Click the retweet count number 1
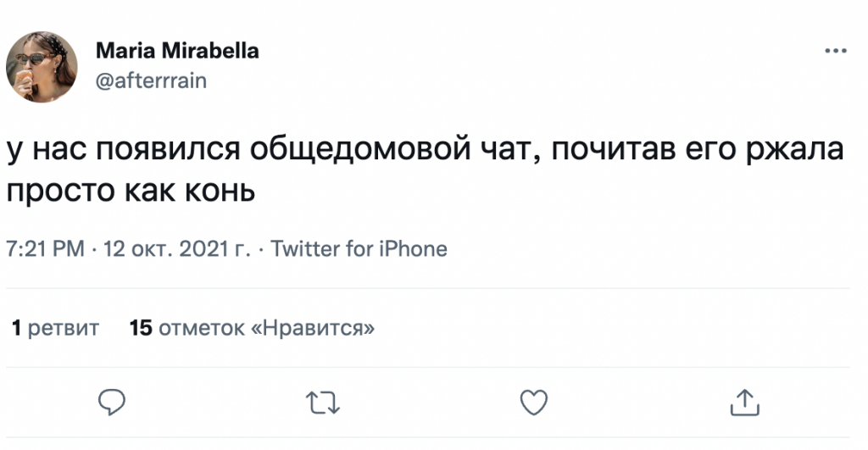Screen dimensions: 868x450 (16, 328)
